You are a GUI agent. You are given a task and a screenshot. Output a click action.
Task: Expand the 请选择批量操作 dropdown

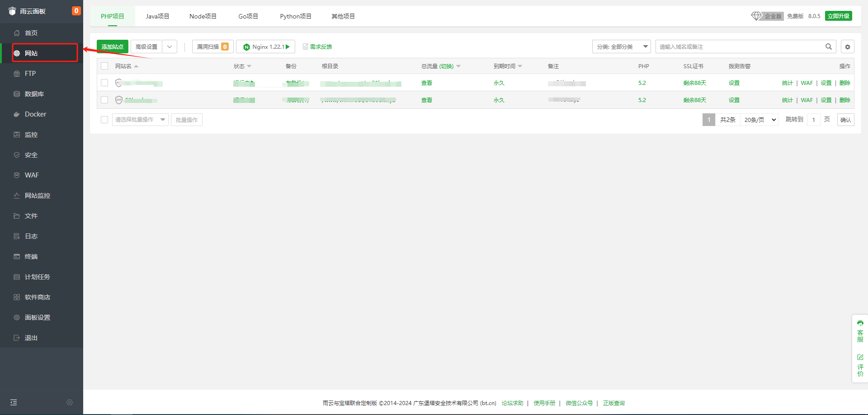pyautogui.click(x=140, y=120)
